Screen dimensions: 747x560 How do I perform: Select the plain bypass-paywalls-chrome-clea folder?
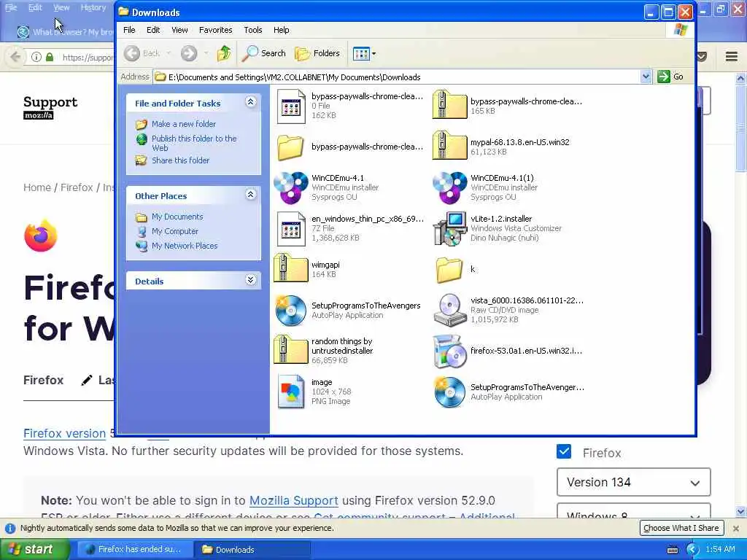point(290,147)
